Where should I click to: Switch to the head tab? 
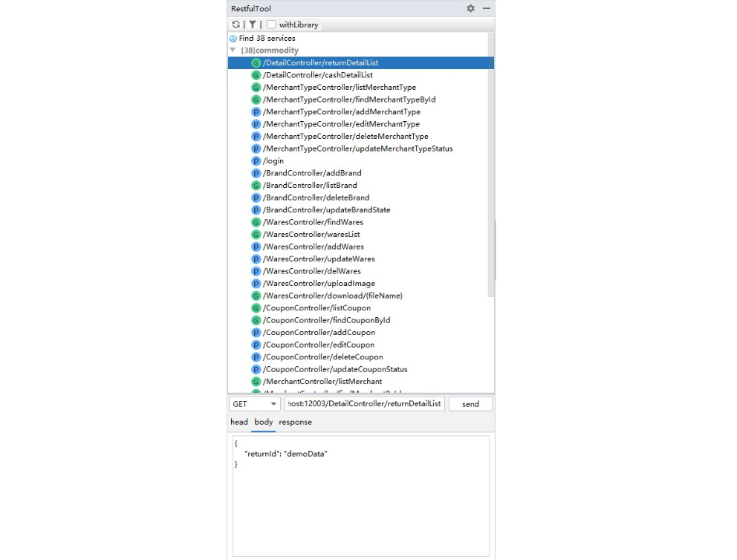tap(238, 422)
